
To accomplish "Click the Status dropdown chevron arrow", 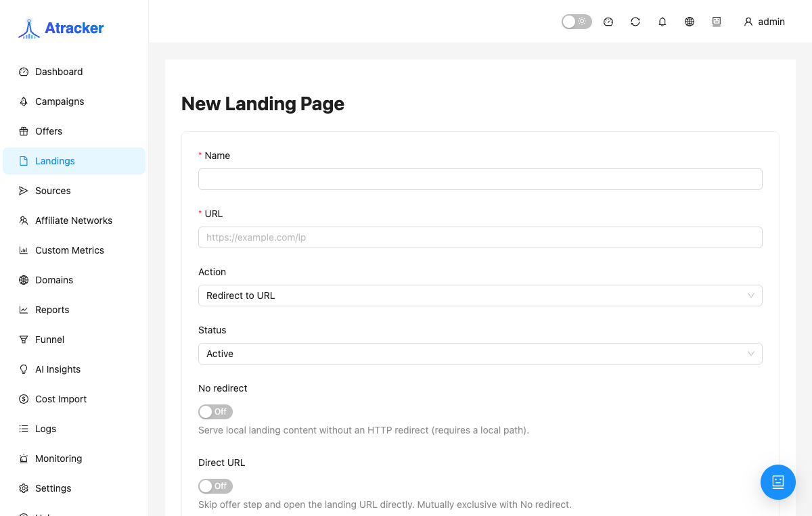I will tap(751, 354).
